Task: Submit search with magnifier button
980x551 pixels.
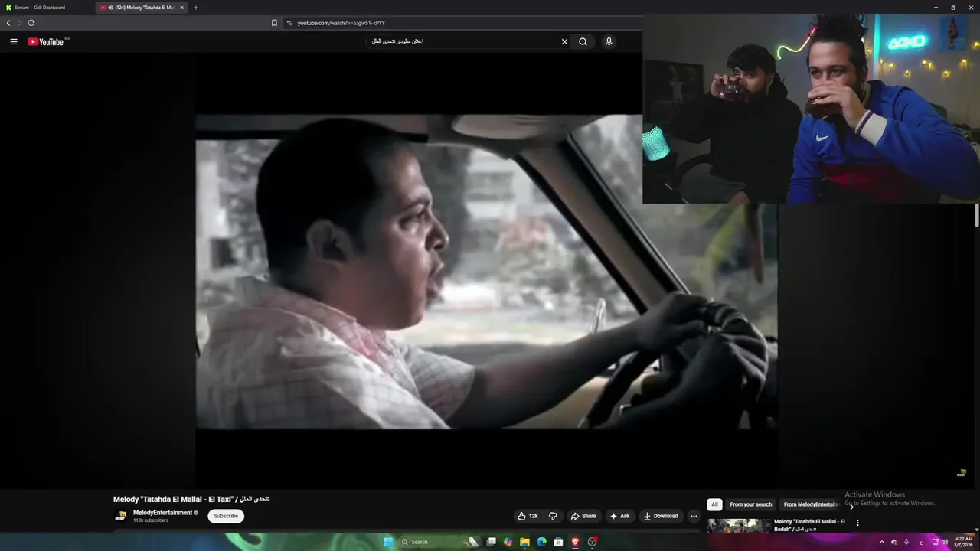Action: 583,41
